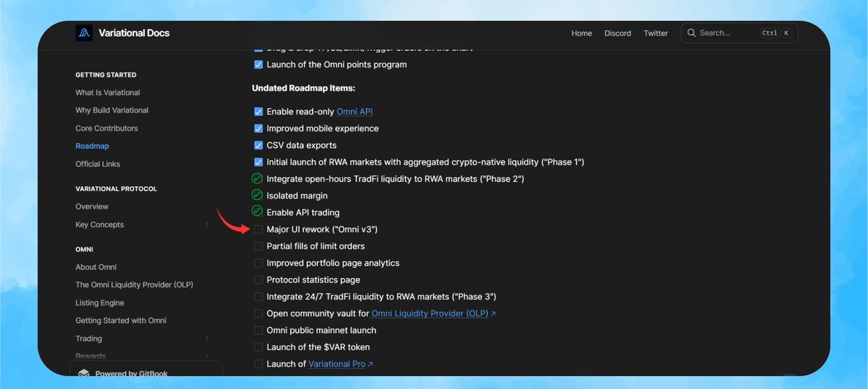Toggle the RWA markets Phase 1 checkbox

pyautogui.click(x=258, y=162)
